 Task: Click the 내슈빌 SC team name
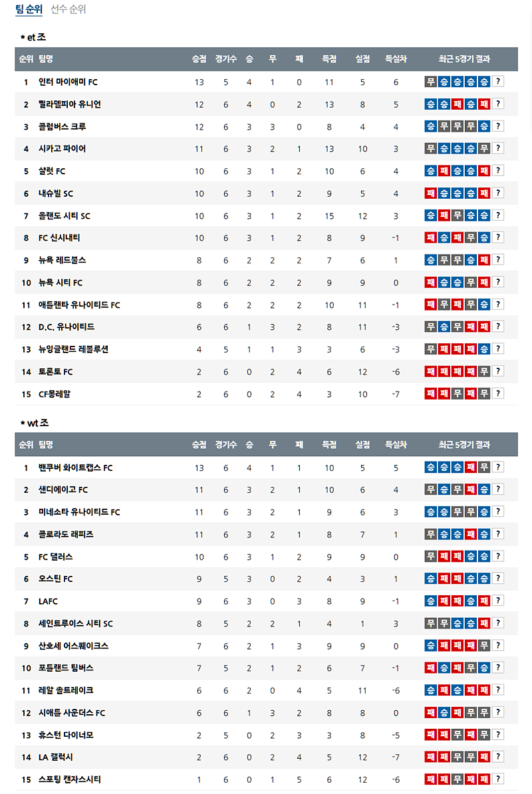(x=56, y=194)
